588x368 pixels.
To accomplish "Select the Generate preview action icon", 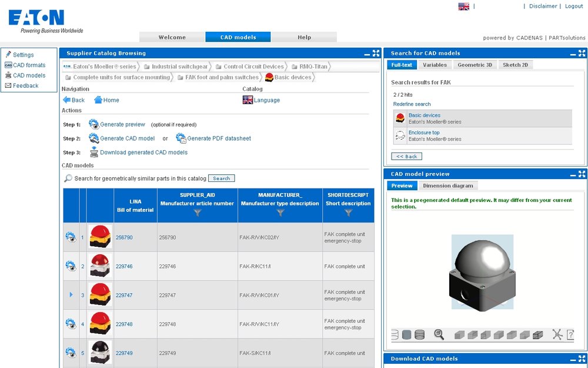I will pyautogui.click(x=94, y=124).
